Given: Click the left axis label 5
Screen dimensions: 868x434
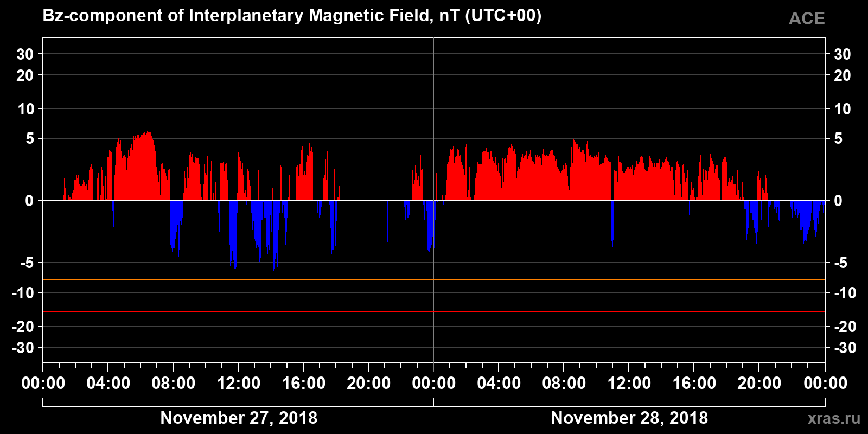Looking at the screenshot, I should pyautogui.click(x=30, y=139).
